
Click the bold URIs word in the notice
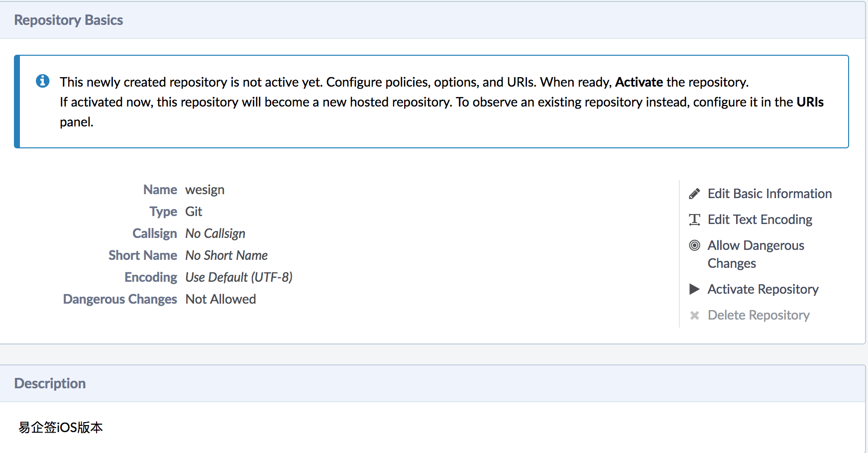810,102
